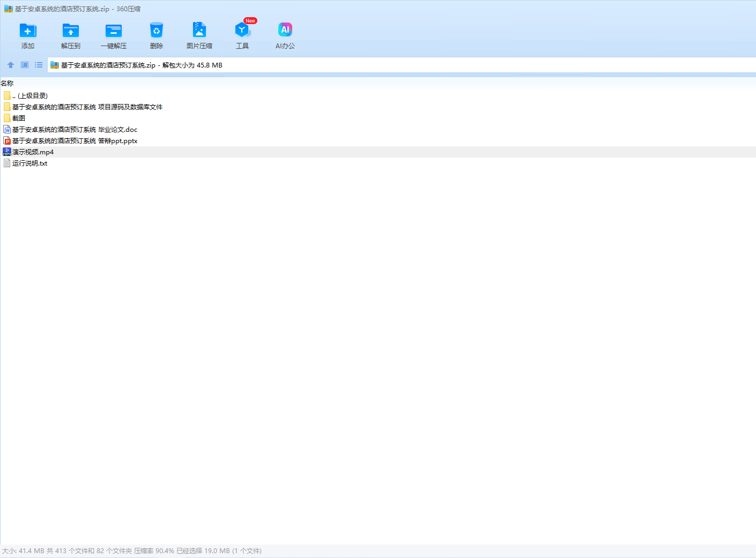Click the path field showing 解包大小为 45.8 MB
Image resolution: width=756 pixels, height=558 pixels.
[x=402, y=65]
